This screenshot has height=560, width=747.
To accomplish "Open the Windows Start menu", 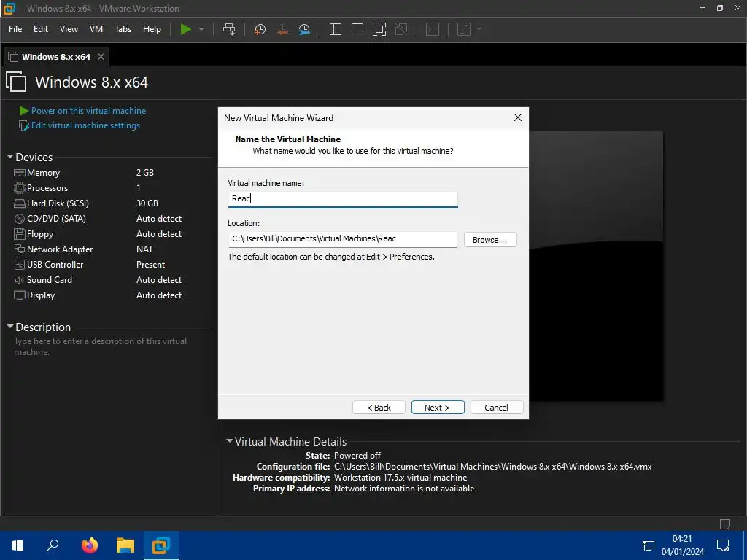I will click(x=18, y=545).
